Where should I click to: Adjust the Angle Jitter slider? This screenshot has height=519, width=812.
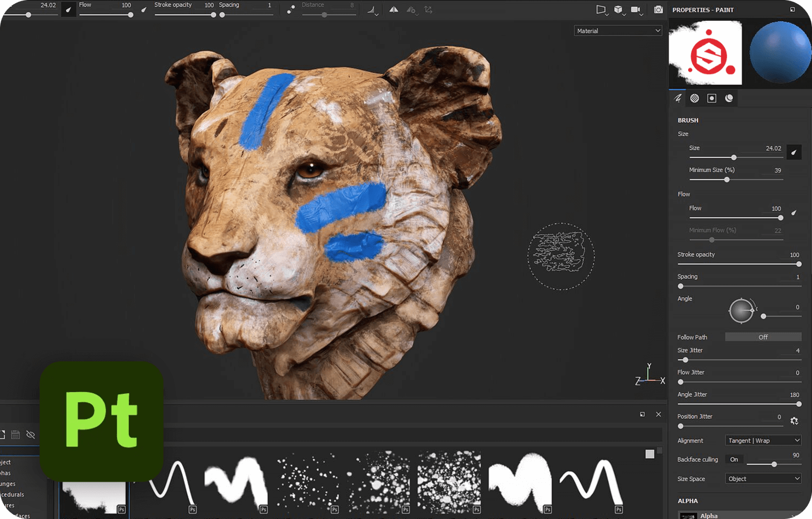coord(739,404)
